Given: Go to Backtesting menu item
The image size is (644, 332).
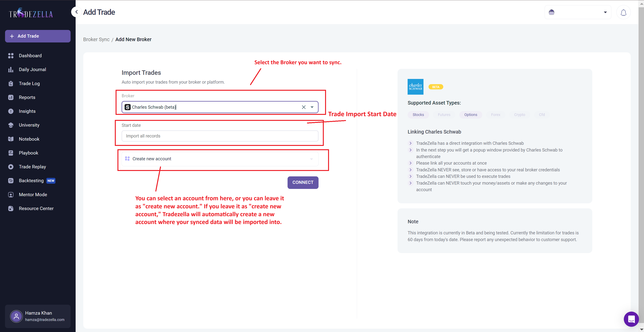Looking at the screenshot, I should point(31,180).
